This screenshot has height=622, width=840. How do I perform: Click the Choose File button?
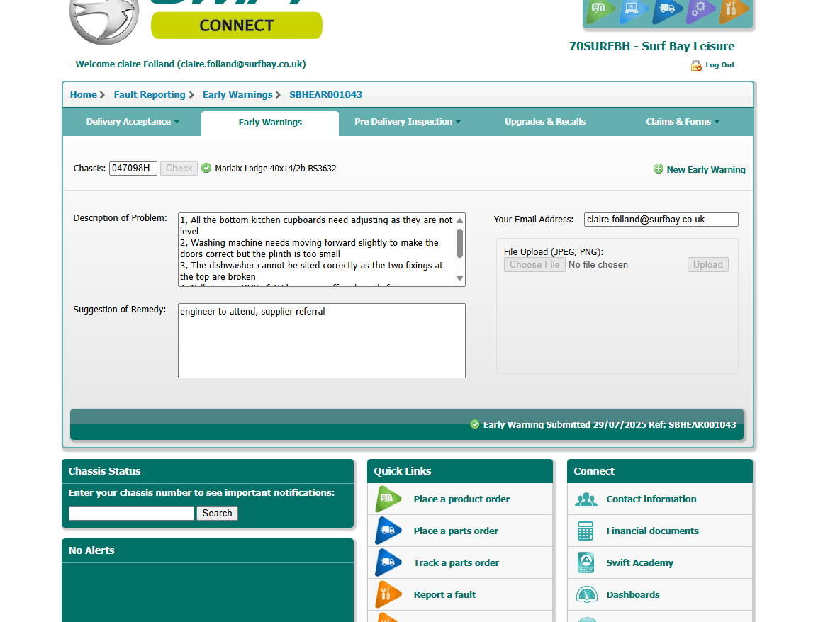pos(534,264)
